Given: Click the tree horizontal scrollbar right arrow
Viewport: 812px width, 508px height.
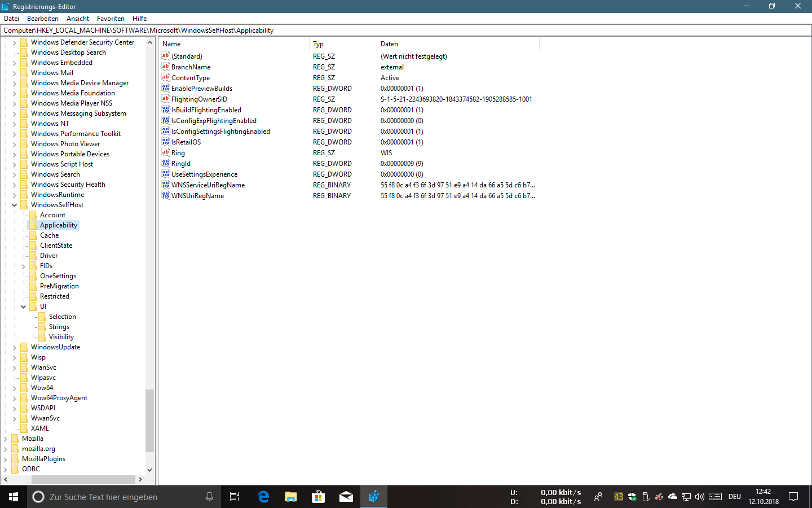Looking at the screenshot, I should click(x=140, y=479).
